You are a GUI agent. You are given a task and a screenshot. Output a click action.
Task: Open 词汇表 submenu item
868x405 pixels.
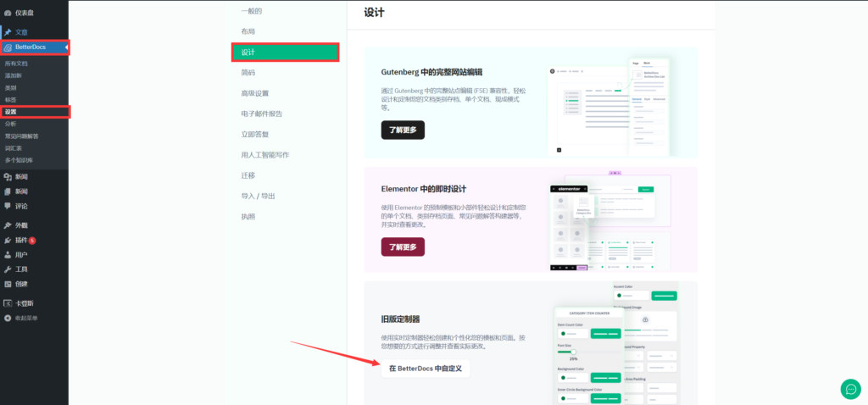point(14,148)
